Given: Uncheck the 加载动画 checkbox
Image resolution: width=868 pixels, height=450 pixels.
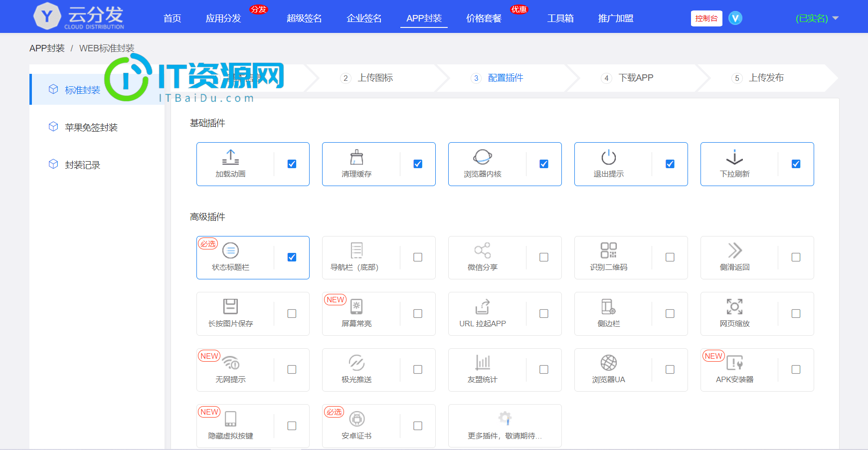Looking at the screenshot, I should coord(292,164).
